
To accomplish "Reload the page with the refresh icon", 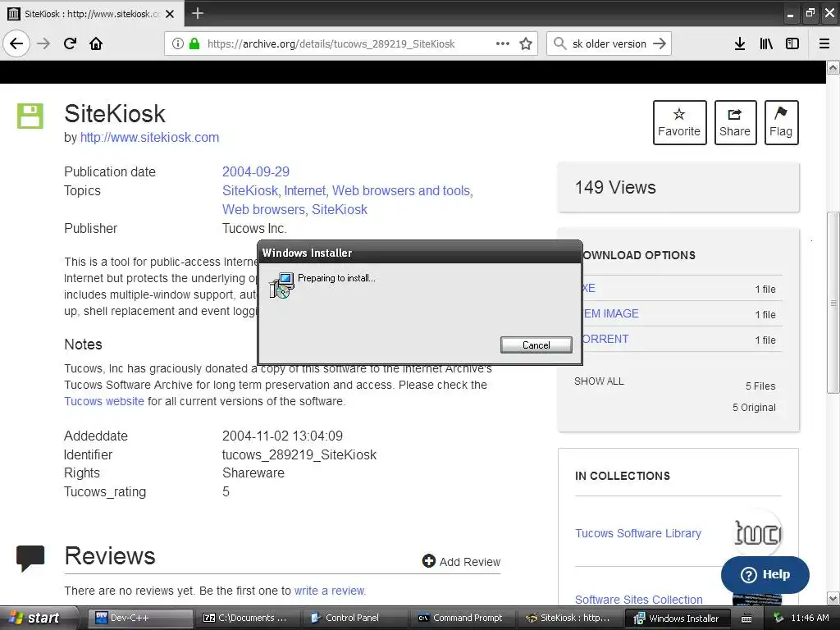I will point(70,43).
